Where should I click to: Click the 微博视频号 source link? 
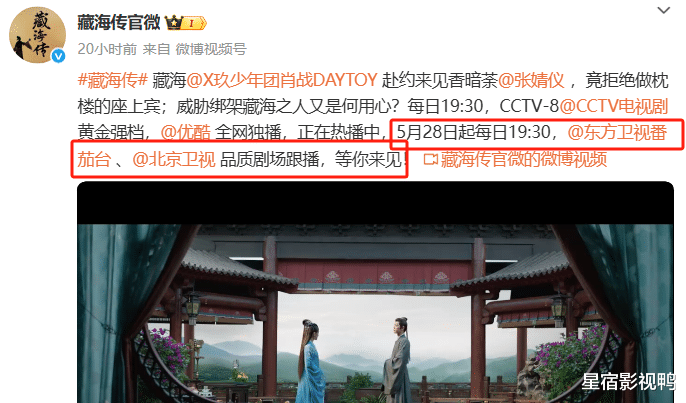pos(211,49)
